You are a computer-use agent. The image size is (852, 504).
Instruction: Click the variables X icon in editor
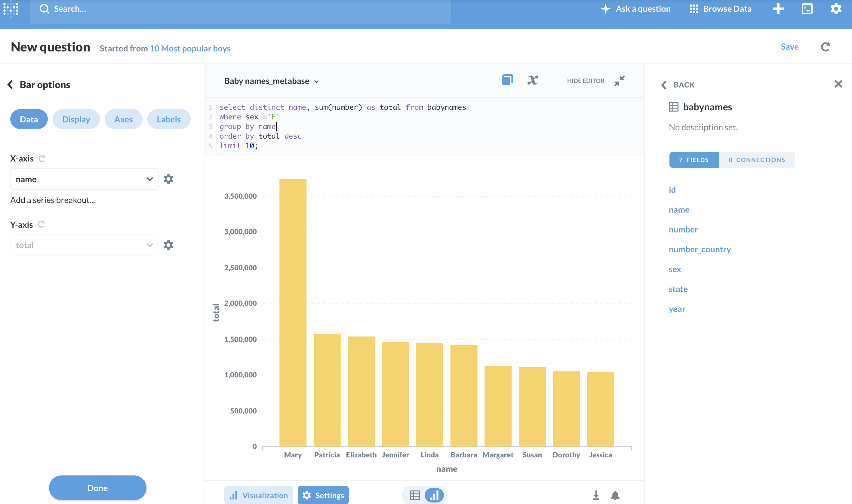point(532,80)
